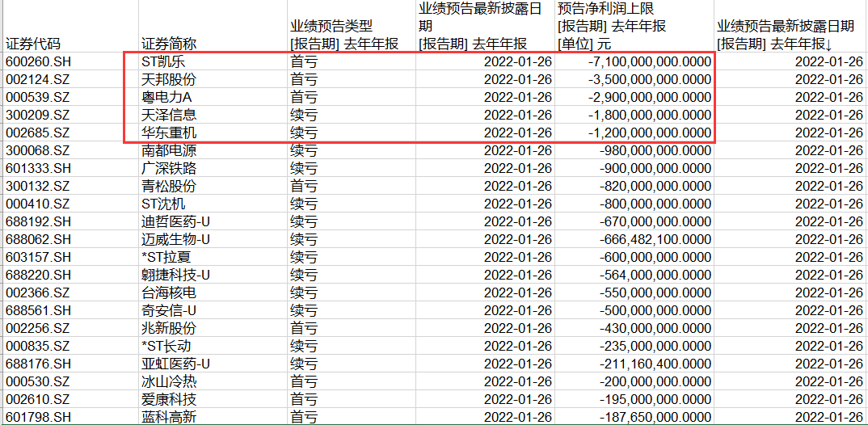868x425 pixels.
Task: Select the 爱康科技 name cell
Action: pyautogui.click(x=213, y=398)
